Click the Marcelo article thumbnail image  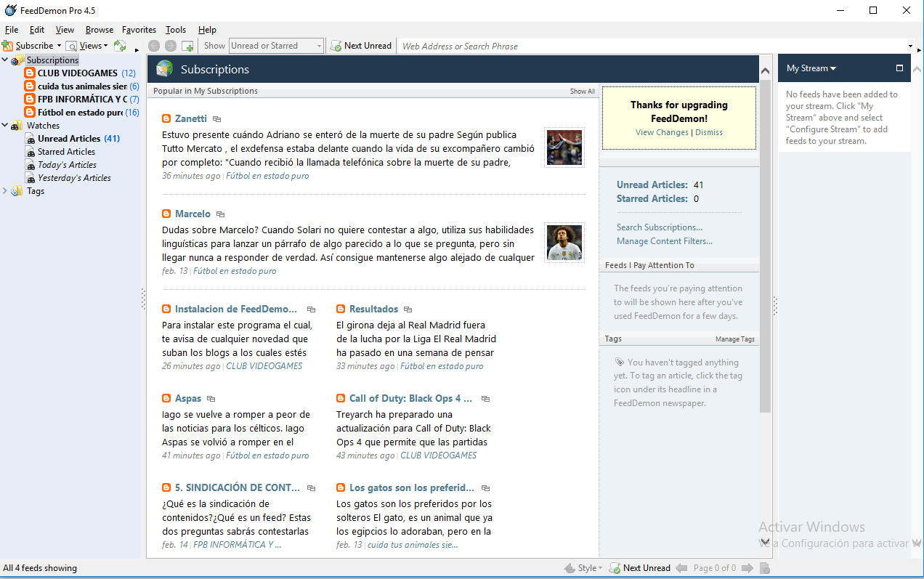[564, 243]
